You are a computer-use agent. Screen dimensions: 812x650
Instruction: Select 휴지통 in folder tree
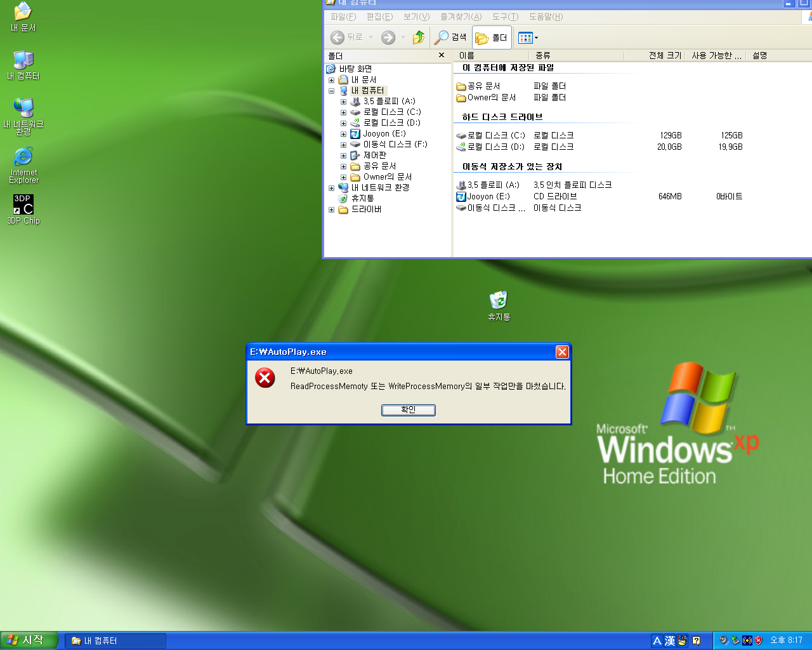[x=356, y=199]
